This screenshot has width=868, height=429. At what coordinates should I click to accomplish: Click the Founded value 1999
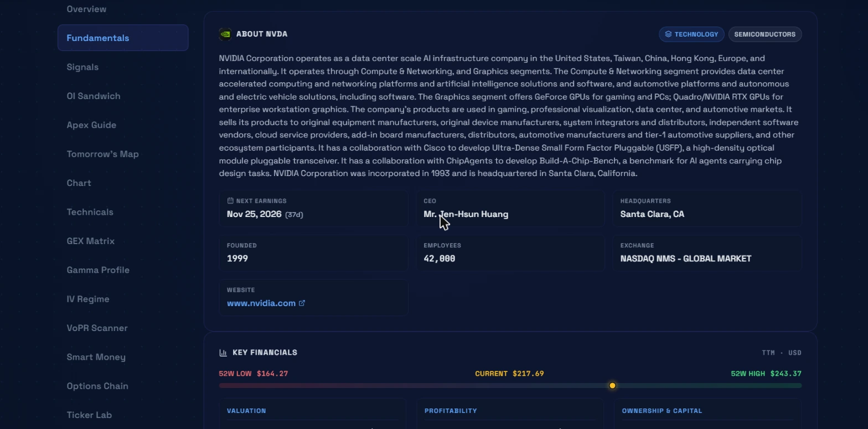click(x=237, y=259)
